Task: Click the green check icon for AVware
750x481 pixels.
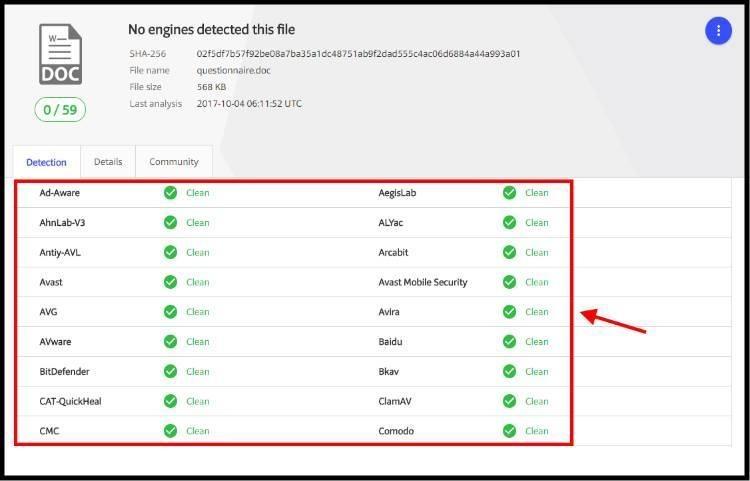Action: pos(170,341)
